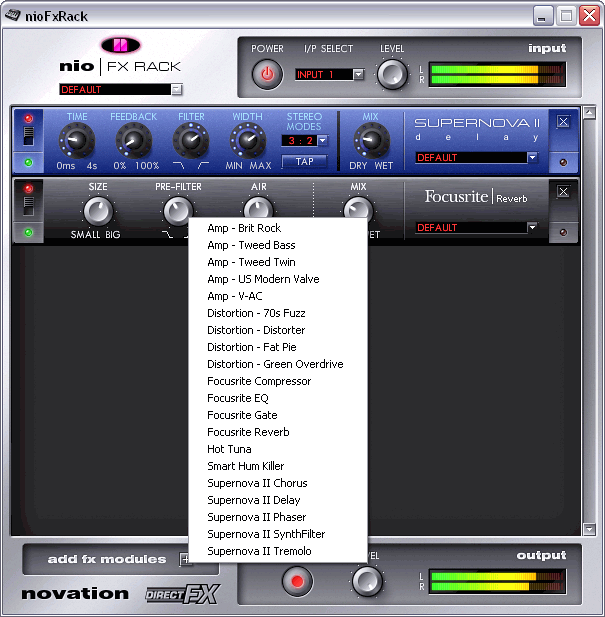This screenshot has width=605, height=617.
Task: Click the red LED on reverb module
Action: click(29, 188)
